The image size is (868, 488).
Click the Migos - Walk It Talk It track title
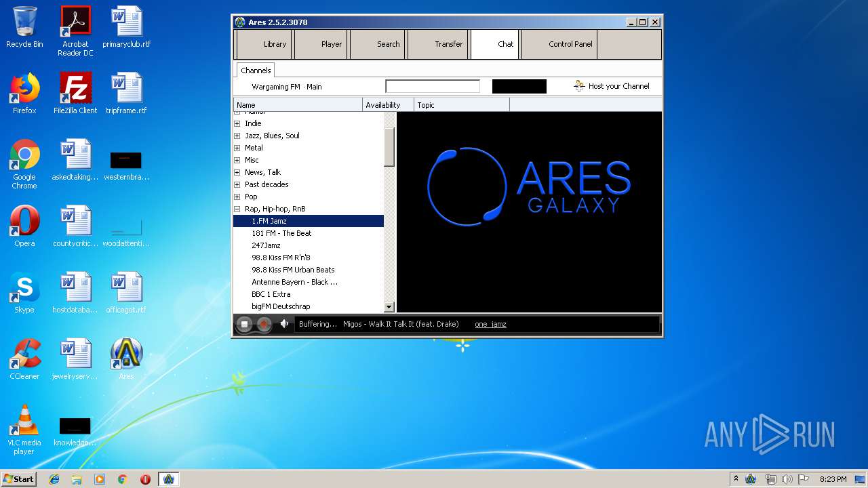click(401, 324)
